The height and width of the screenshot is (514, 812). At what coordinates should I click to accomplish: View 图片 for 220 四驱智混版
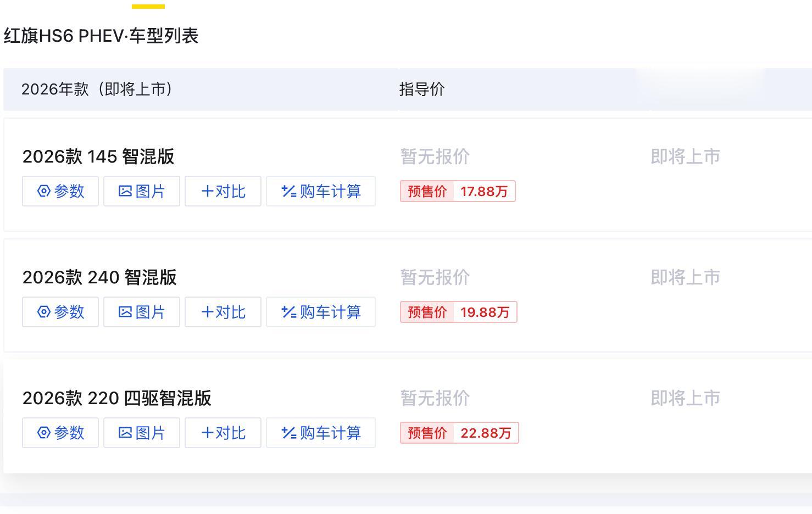(142, 433)
